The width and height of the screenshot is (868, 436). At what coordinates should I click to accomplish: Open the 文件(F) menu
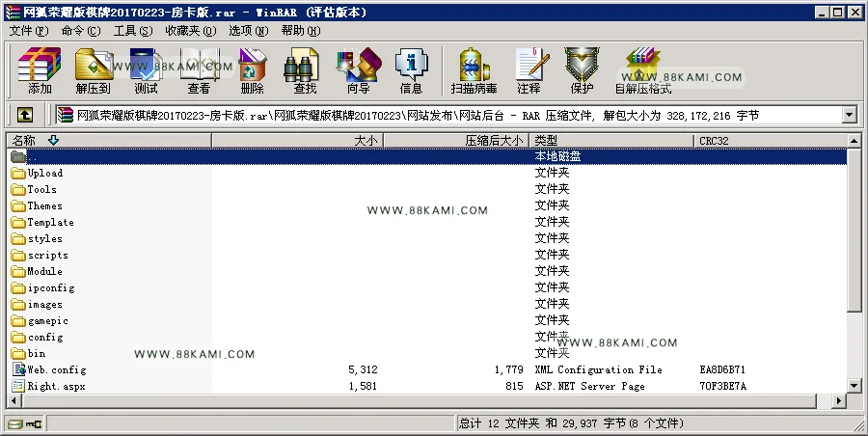[x=29, y=31]
